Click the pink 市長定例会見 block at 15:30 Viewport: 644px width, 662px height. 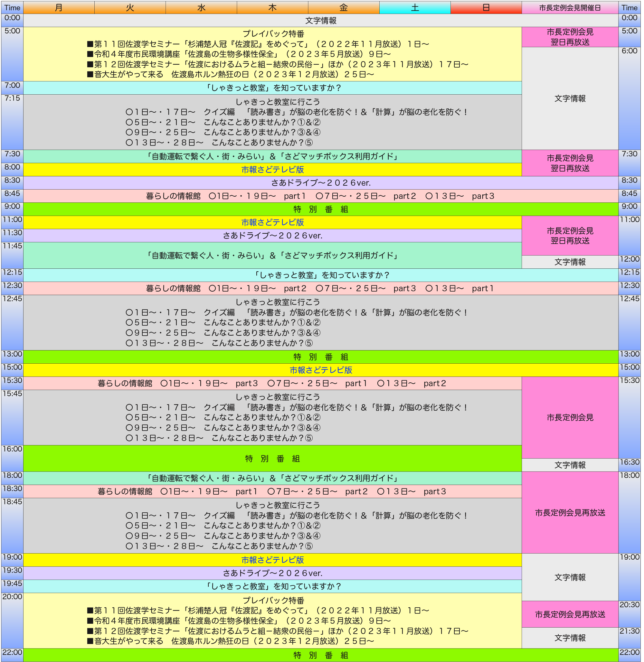570,417
